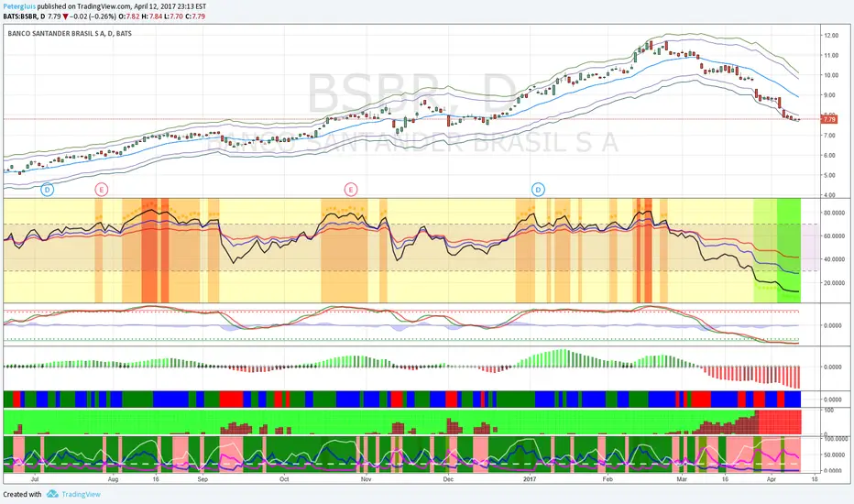Click the '4.00' price axis label
The height and width of the screenshot is (504, 854).
(829, 195)
